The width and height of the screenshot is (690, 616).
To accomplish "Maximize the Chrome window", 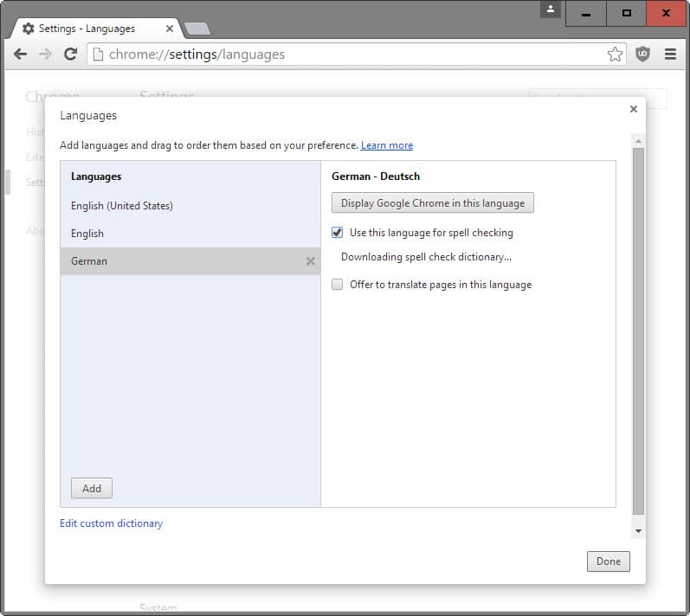I will (627, 14).
